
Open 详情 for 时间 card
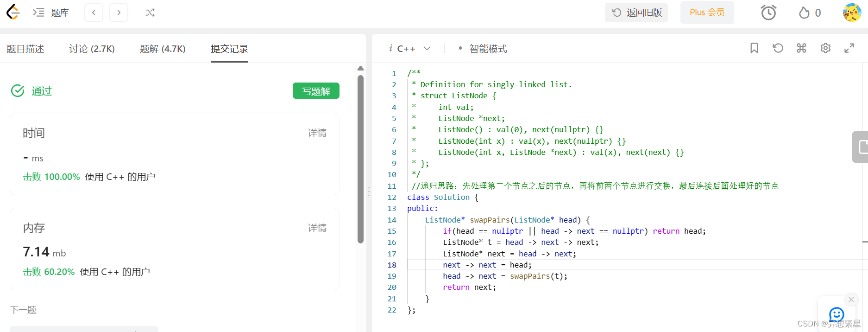317,133
